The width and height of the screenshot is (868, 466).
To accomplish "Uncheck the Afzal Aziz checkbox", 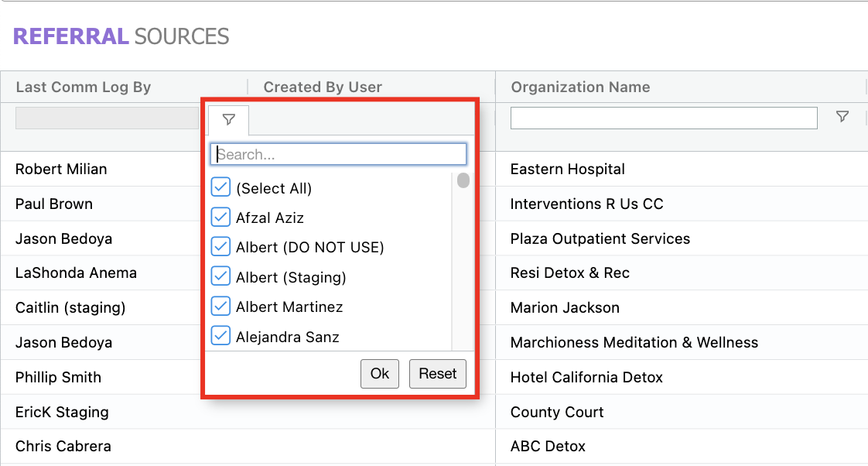I will (x=221, y=218).
